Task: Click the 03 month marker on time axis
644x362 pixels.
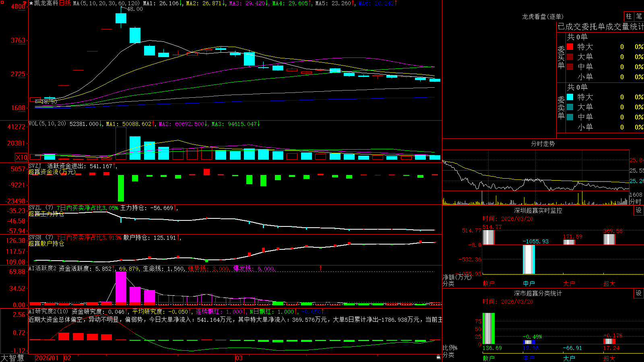Action: 239,358
